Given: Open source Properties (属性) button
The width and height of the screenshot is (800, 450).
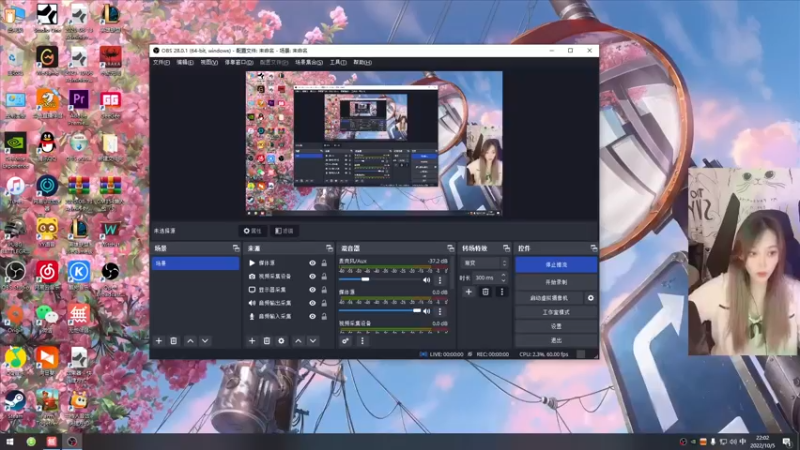Looking at the screenshot, I should point(253,231).
